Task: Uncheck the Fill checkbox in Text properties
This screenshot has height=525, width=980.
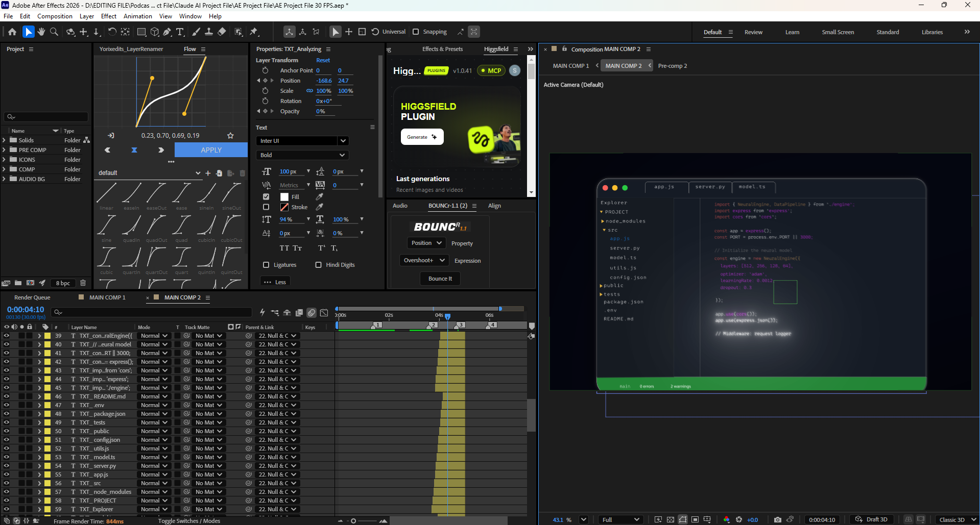Action: (x=266, y=196)
